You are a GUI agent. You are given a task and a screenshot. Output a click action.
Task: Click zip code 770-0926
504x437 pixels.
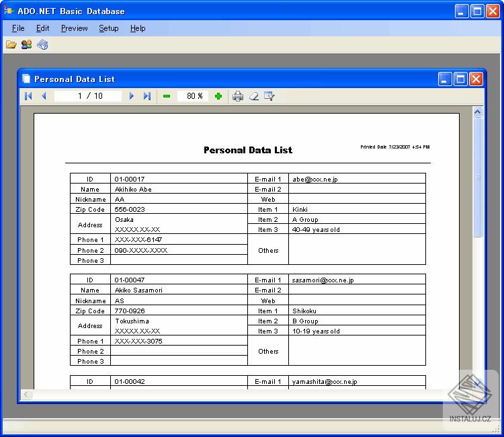point(130,311)
